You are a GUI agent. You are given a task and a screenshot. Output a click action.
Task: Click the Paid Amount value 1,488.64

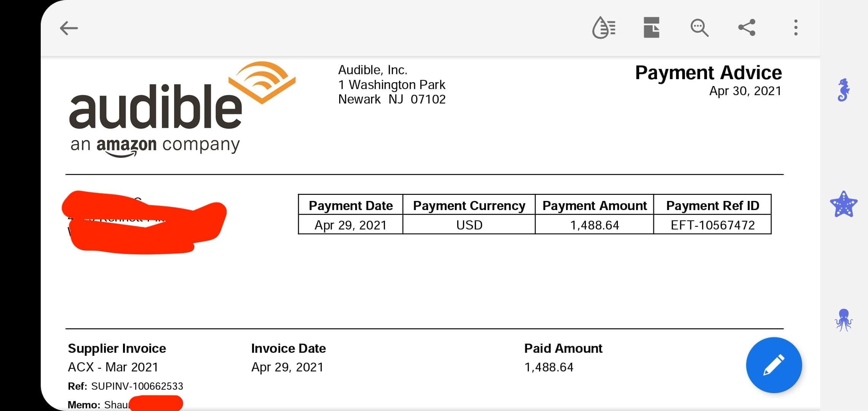(549, 367)
